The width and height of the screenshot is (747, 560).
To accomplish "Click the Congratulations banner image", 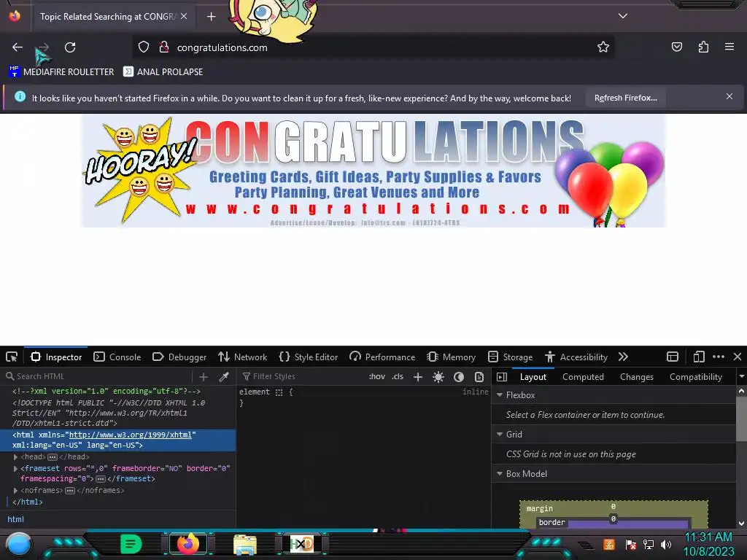I will pyautogui.click(x=373, y=171).
